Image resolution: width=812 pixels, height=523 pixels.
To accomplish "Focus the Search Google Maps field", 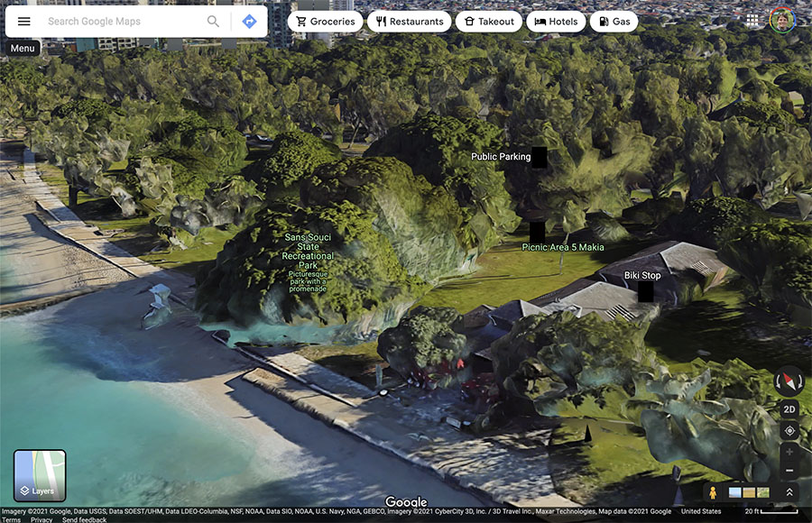I will pyautogui.click(x=122, y=22).
